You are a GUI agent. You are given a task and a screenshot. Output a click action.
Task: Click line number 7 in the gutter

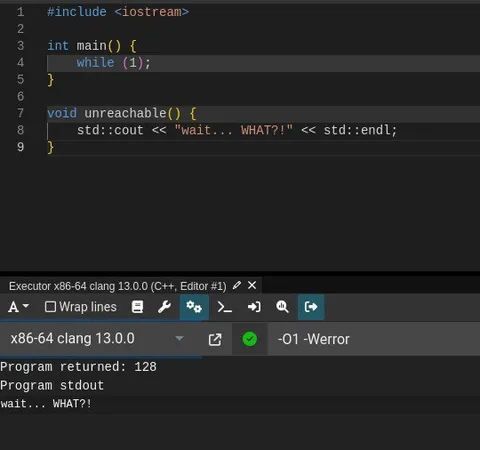(x=20, y=113)
